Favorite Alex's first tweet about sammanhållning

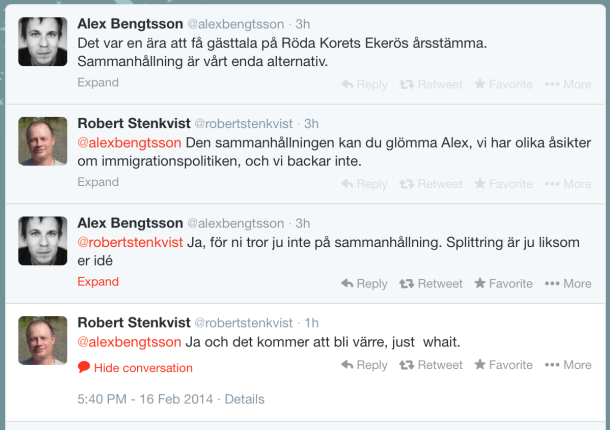[x=503, y=85]
